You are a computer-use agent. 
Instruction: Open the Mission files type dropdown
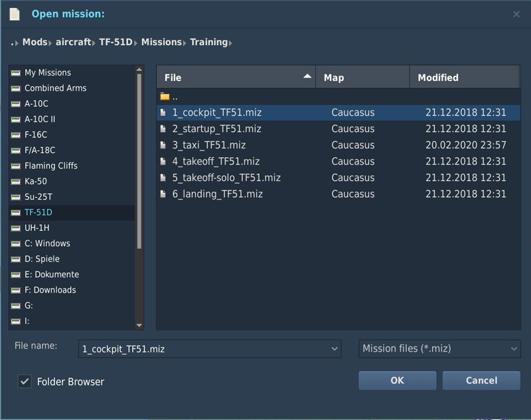pyautogui.click(x=514, y=349)
